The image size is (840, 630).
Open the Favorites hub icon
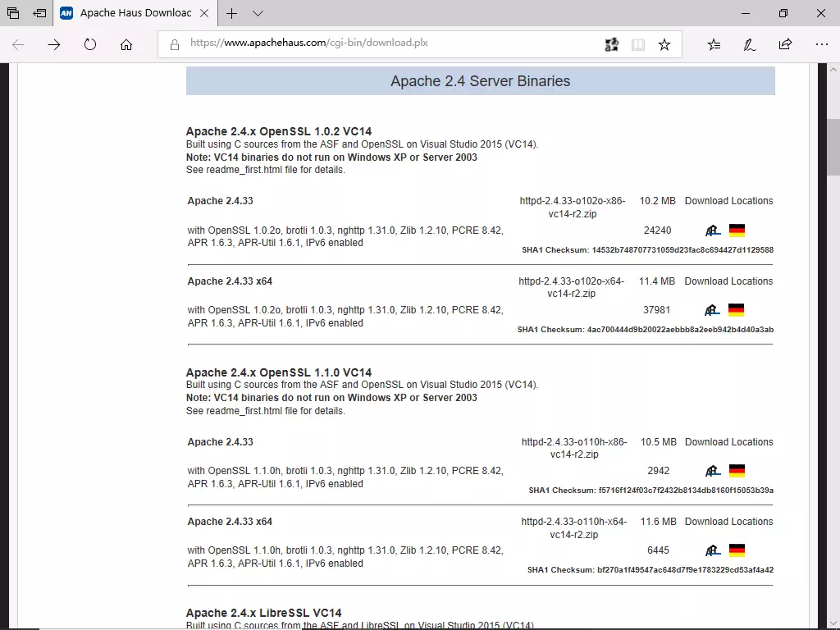click(714, 44)
